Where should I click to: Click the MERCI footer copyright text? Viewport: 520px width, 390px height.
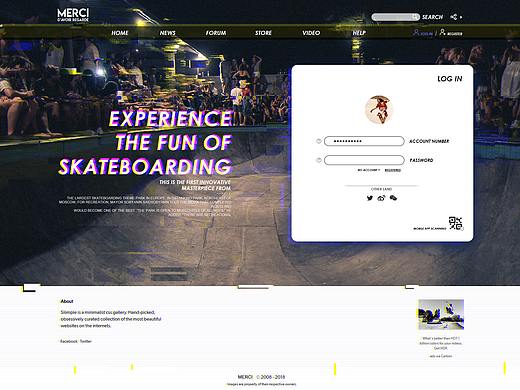[261, 377]
